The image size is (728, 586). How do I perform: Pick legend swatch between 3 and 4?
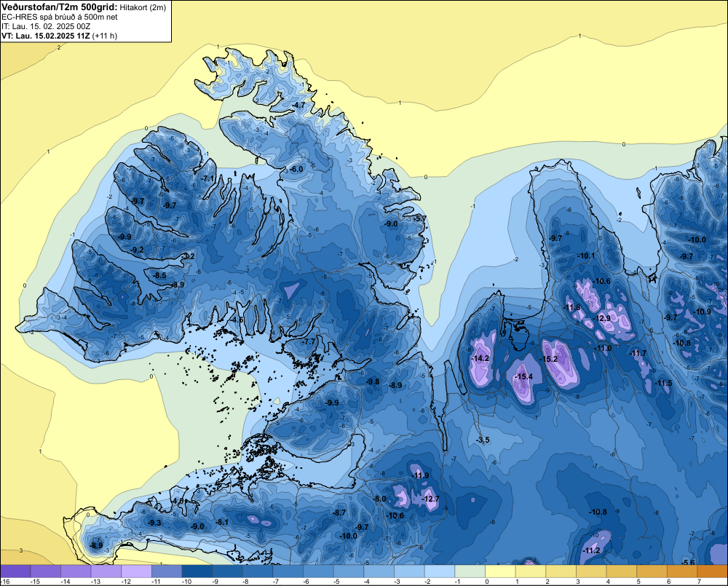click(591, 571)
